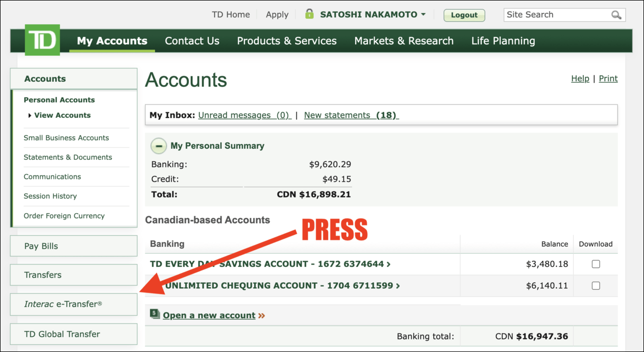This screenshot has width=644, height=352.
Task: Check the Download box for the savings account
Action: [596, 264]
